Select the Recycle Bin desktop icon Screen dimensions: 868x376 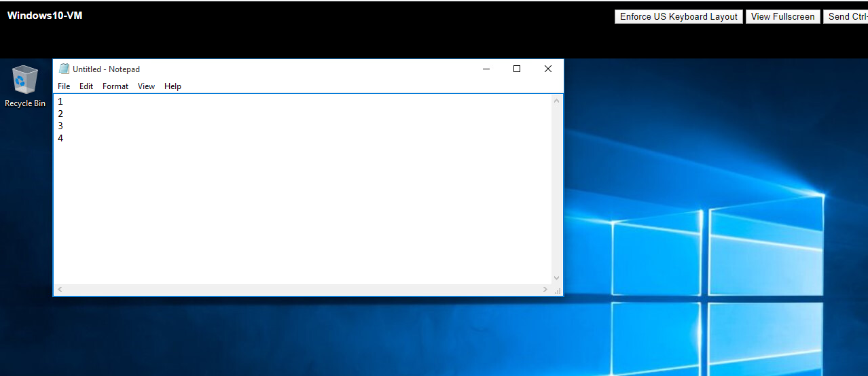click(25, 86)
